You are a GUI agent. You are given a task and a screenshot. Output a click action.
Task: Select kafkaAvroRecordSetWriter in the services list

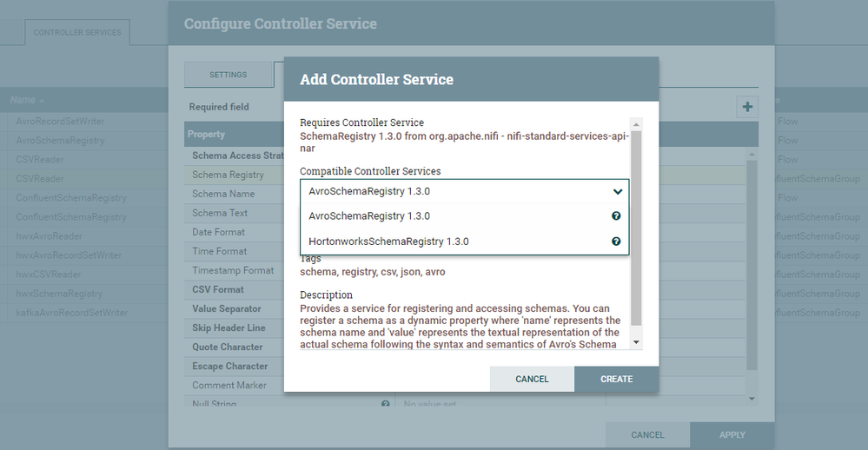[x=71, y=313]
